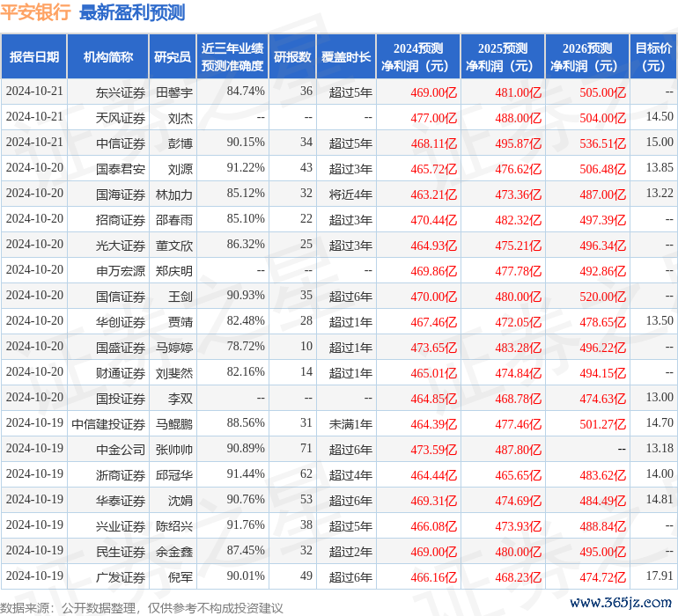Select target price 14.50
This screenshot has height=616, width=678.
pos(660,117)
